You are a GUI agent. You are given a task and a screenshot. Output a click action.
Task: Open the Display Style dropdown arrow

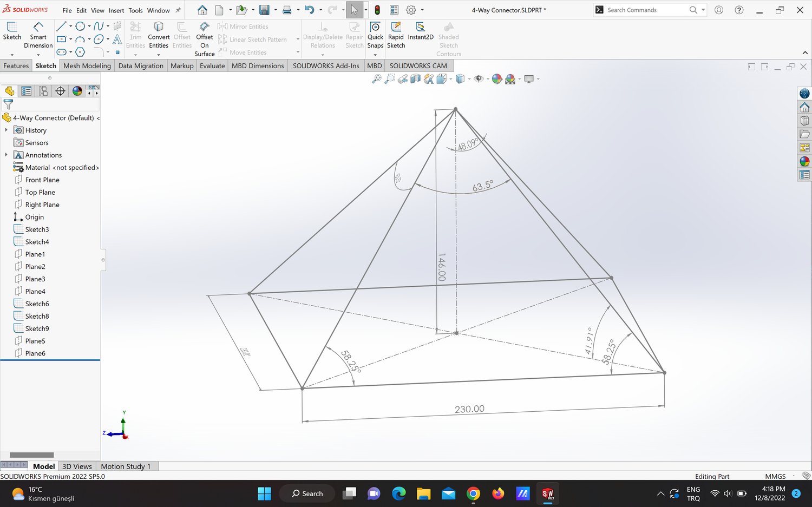tap(470, 79)
